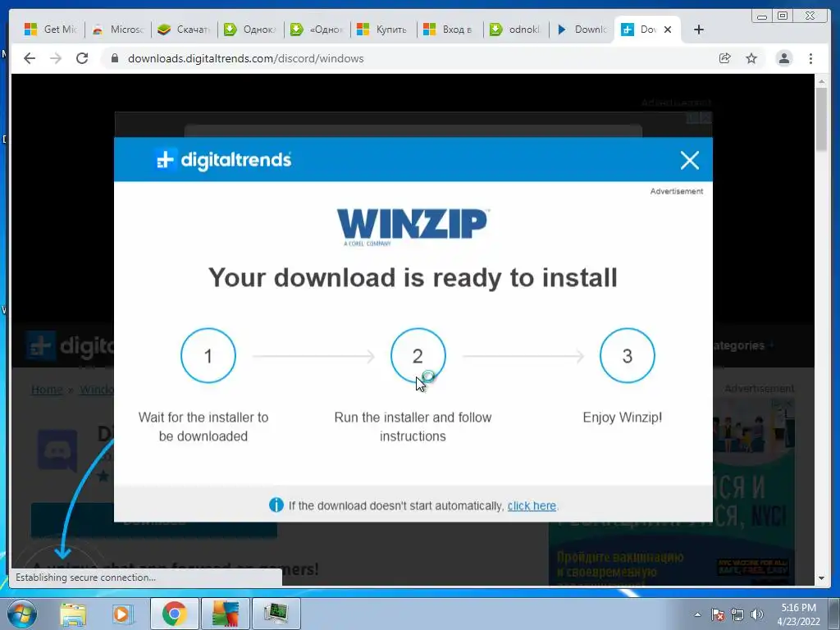Open volume control tray icon
The height and width of the screenshot is (630, 840).
(757, 614)
